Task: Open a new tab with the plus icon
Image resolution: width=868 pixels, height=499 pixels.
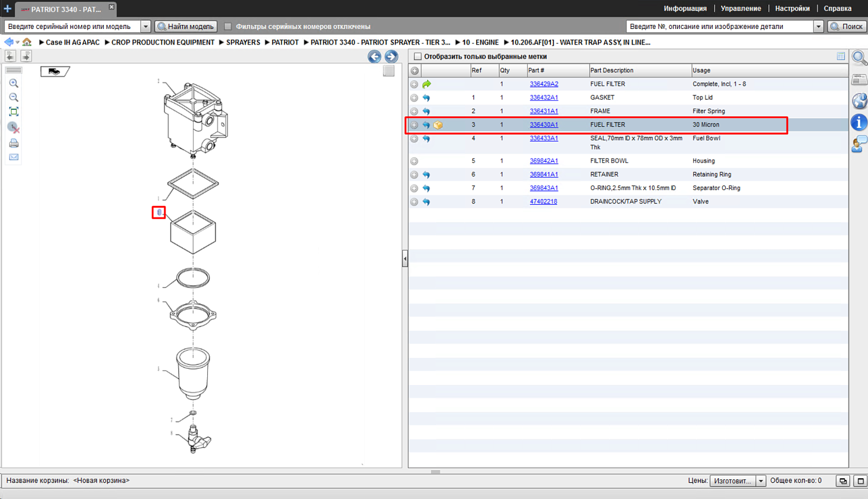Action: click(8, 9)
